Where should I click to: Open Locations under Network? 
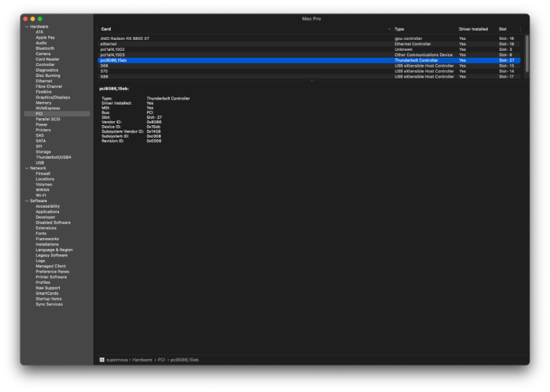45,179
